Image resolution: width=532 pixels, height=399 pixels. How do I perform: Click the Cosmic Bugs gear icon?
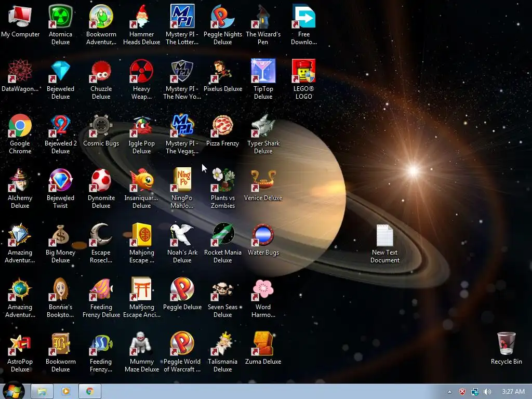(101, 126)
